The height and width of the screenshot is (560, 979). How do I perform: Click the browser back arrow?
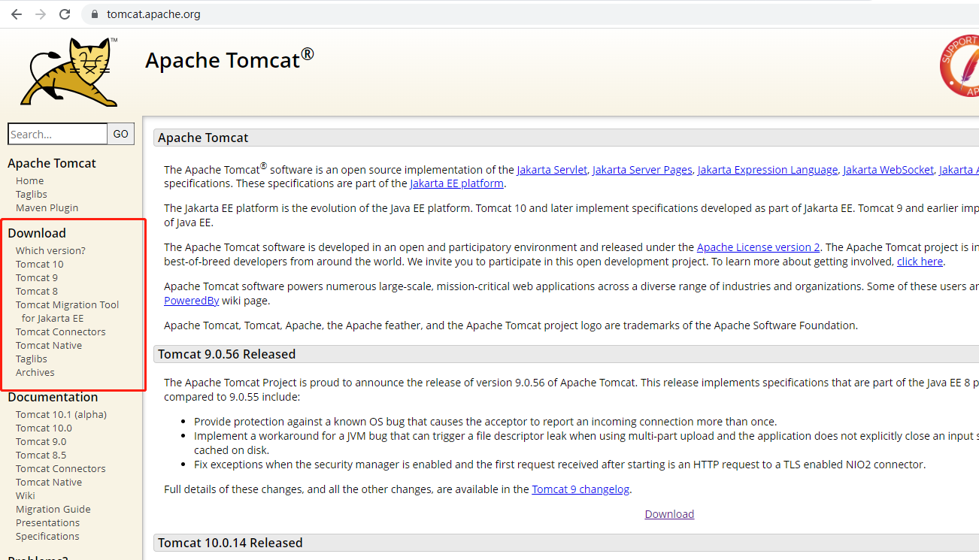pos(16,14)
